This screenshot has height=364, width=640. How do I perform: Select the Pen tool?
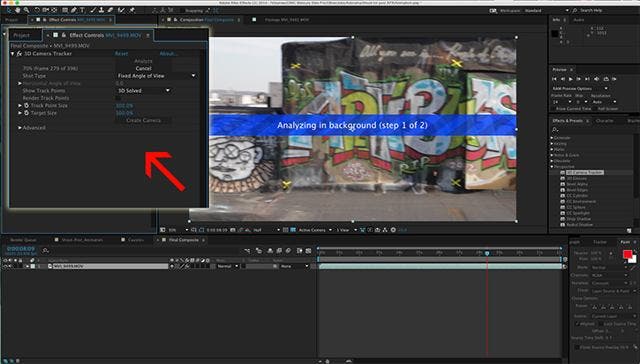[x=73, y=10]
